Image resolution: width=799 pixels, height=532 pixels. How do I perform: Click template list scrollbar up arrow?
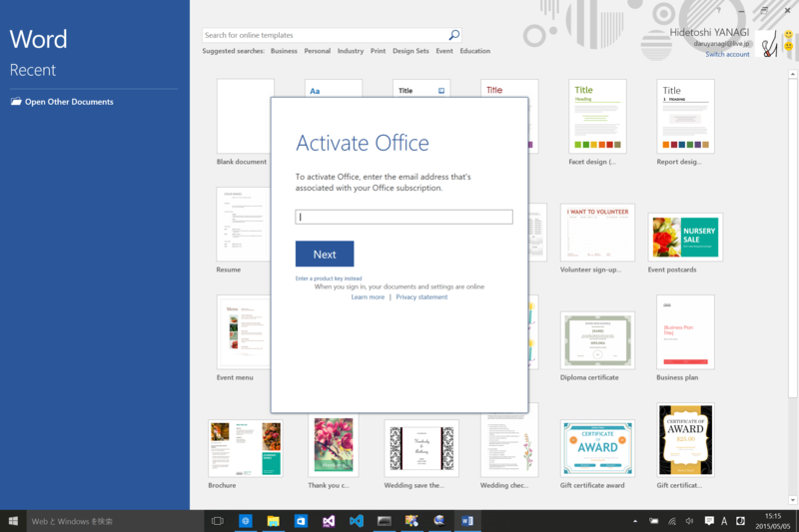point(792,74)
